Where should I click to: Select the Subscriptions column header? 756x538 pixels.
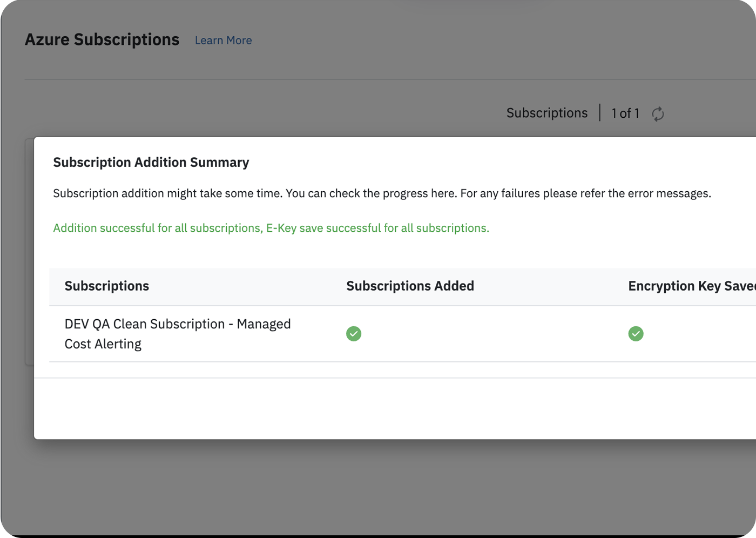click(107, 286)
